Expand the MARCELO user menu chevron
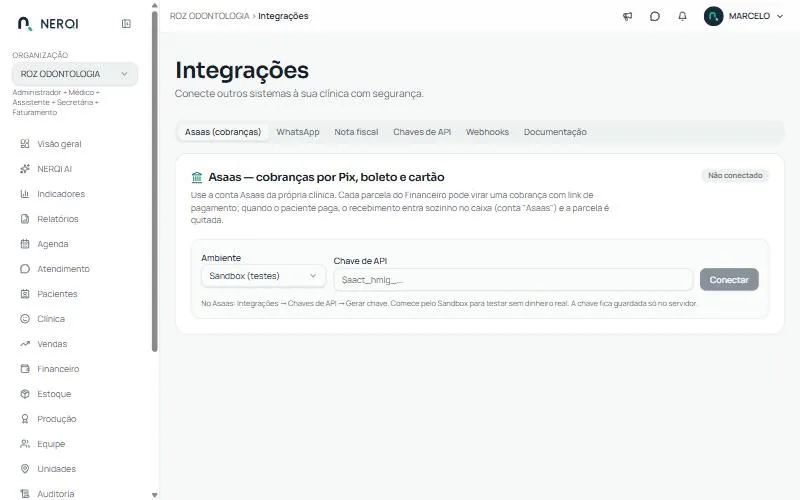The height and width of the screenshot is (500, 800). pos(780,16)
